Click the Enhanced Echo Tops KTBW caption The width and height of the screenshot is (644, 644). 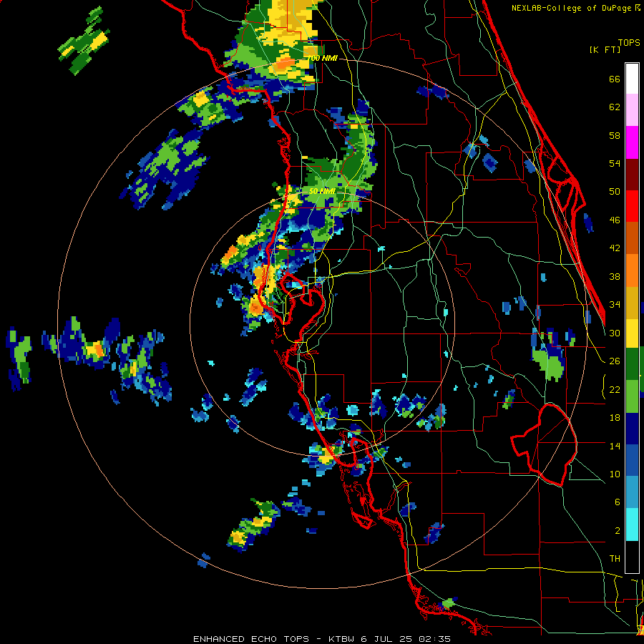pos(322,639)
